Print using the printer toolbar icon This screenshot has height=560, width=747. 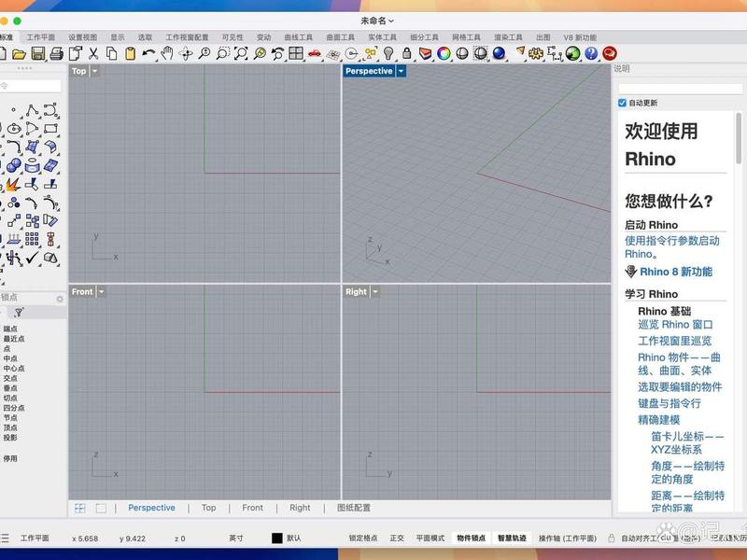coord(56,53)
